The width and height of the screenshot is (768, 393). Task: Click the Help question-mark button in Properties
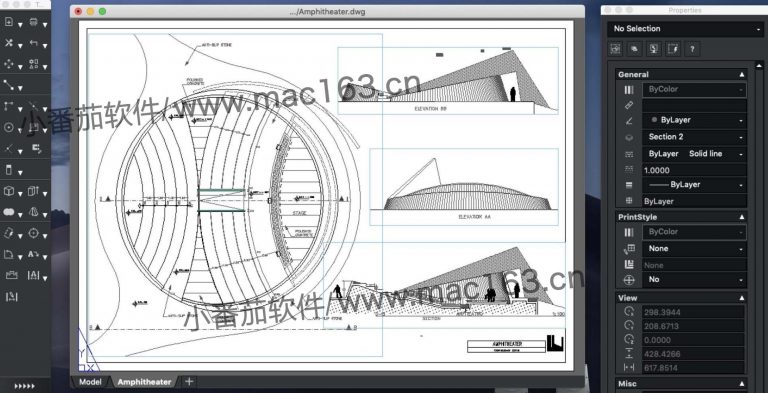tap(692, 49)
